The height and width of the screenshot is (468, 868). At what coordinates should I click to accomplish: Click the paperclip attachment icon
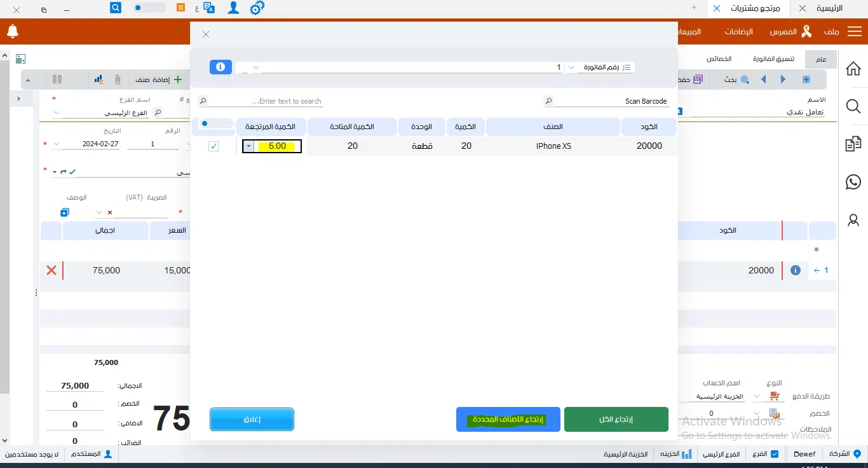click(118, 79)
